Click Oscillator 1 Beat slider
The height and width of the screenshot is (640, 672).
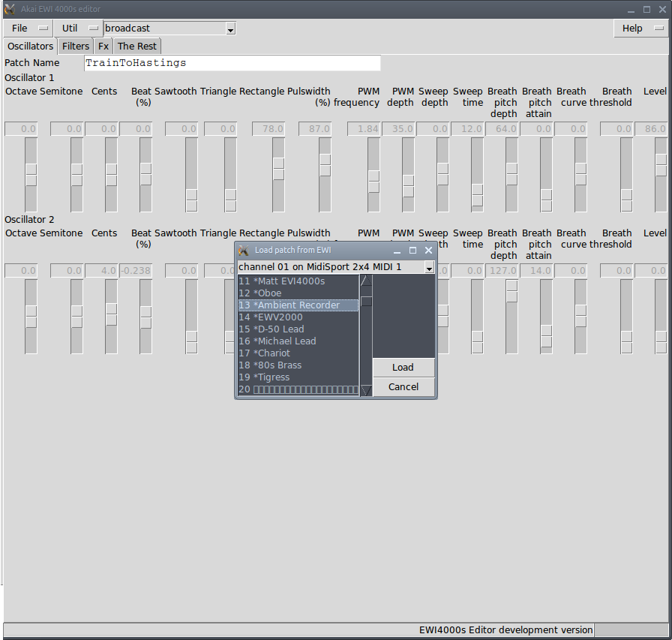click(x=145, y=175)
